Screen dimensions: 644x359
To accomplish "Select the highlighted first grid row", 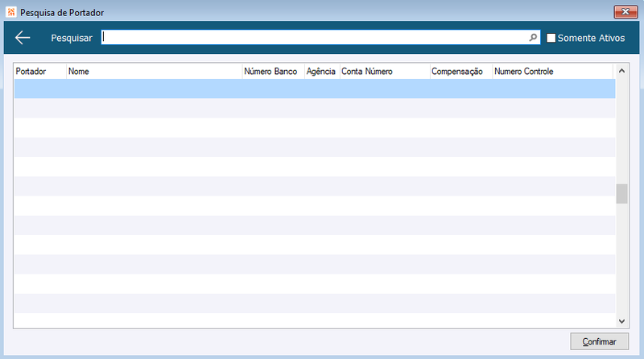I will [x=315, y=89].
